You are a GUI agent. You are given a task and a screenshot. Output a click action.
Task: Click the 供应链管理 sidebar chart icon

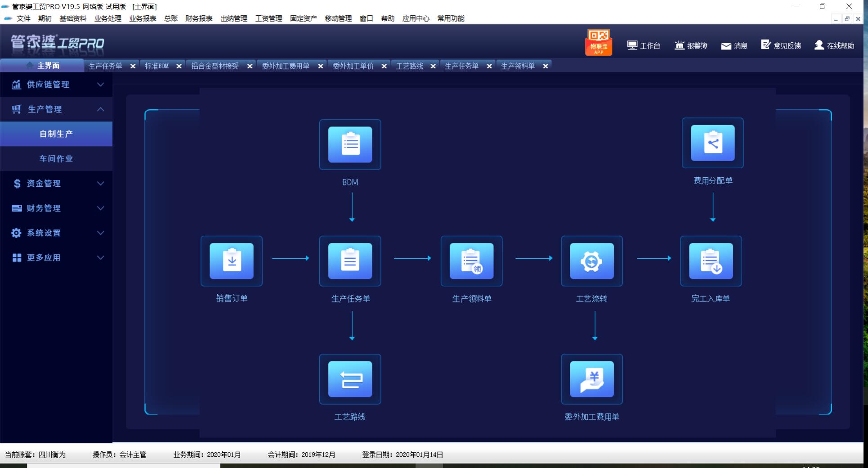pos(16,84)
